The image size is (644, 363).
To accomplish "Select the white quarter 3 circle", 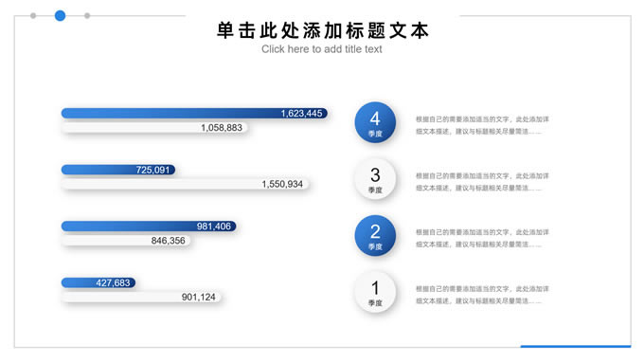I will click(x=375, y=179).
